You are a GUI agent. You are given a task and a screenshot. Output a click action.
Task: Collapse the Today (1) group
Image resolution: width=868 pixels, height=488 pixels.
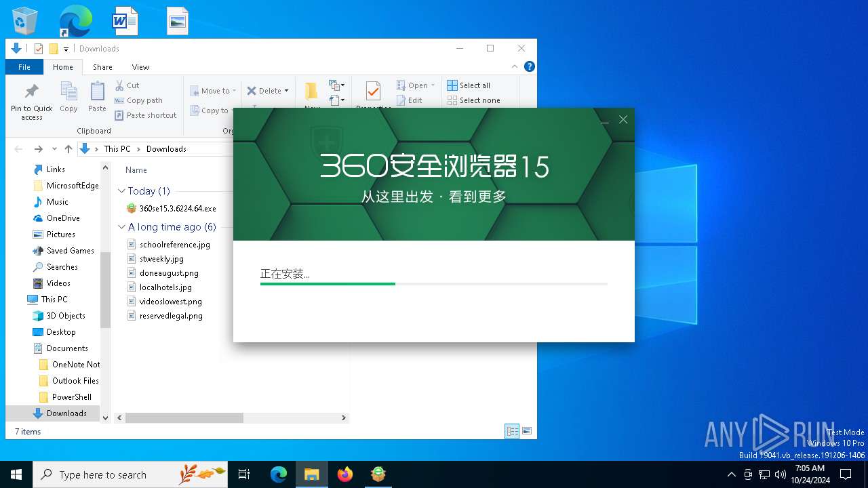coord(122,191)
